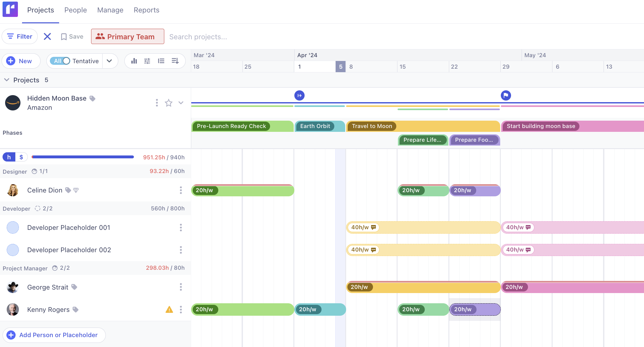Go to the People tab
Viewport: 644px width, 347px height.
[x=75, y=10]
